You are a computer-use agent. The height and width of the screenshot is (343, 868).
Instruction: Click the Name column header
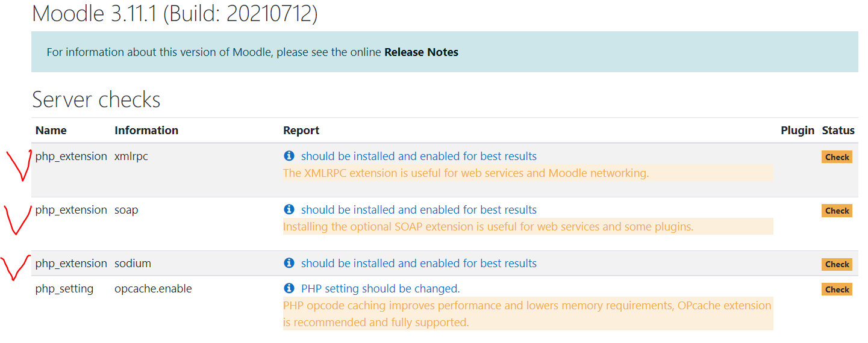pyautogui.click(x=51, y=131)
